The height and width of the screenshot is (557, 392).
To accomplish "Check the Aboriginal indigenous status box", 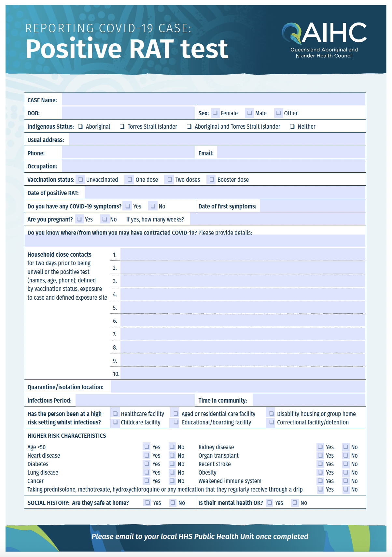I will (x=80, y=126).
